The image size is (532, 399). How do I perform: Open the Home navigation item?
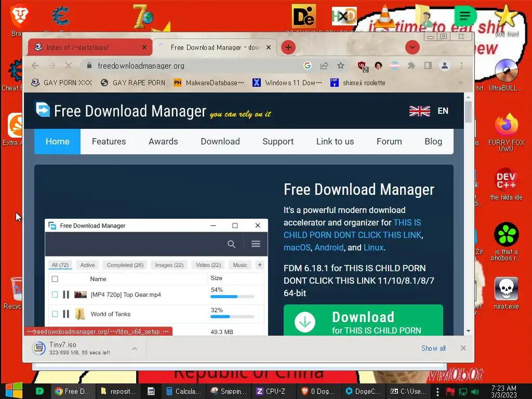pos(57,141)
